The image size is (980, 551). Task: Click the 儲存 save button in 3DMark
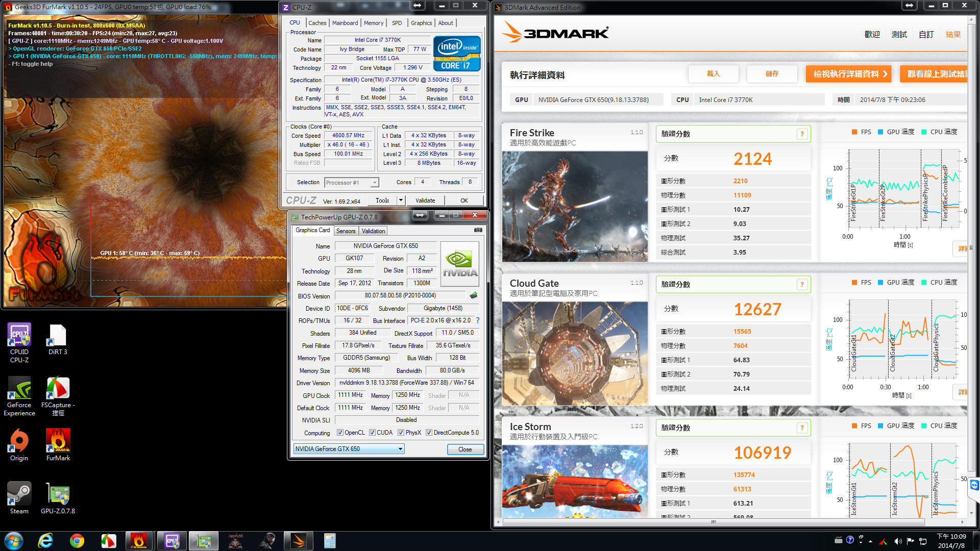coord(772,74)
